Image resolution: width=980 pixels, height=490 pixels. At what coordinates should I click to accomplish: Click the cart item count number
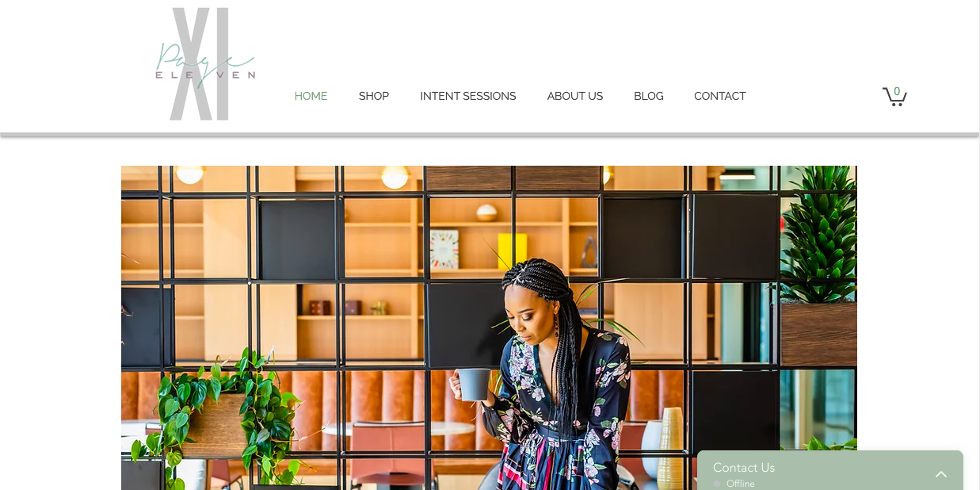click(897, 91)
